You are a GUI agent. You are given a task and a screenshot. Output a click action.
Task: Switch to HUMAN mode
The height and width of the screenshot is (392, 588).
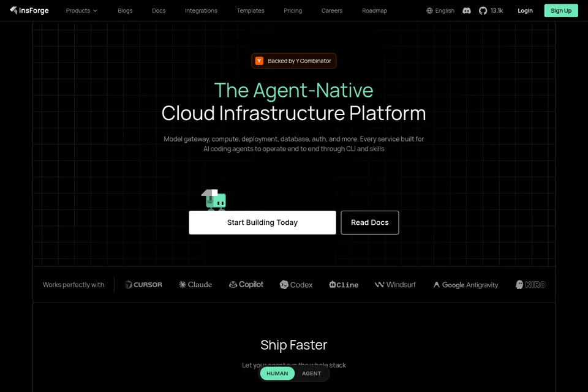coord(277,373)
